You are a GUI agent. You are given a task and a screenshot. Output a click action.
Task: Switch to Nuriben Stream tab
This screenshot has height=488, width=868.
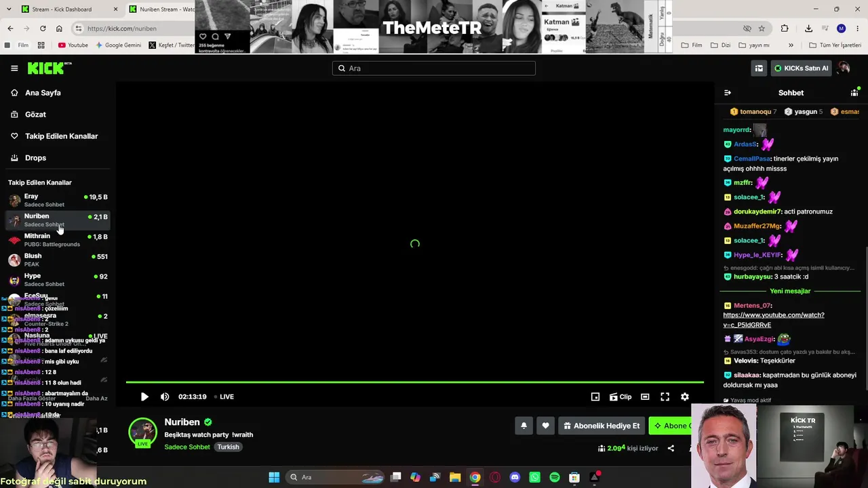[161, 9]
